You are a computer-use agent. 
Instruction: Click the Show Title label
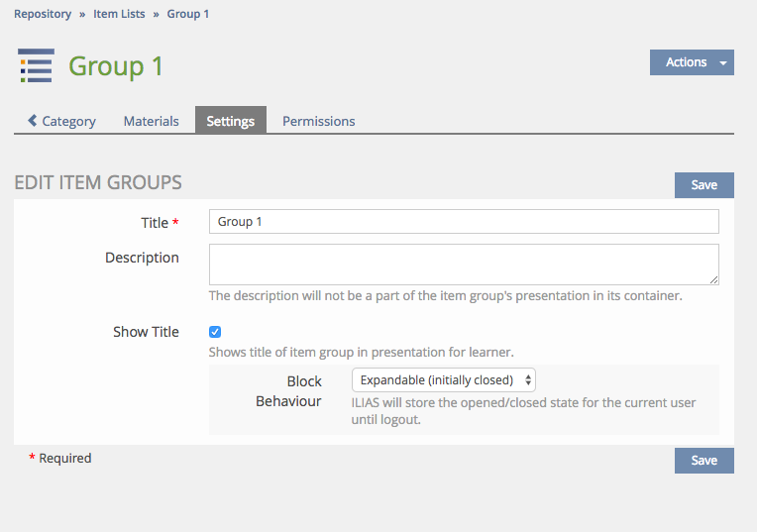pos(146,332)
